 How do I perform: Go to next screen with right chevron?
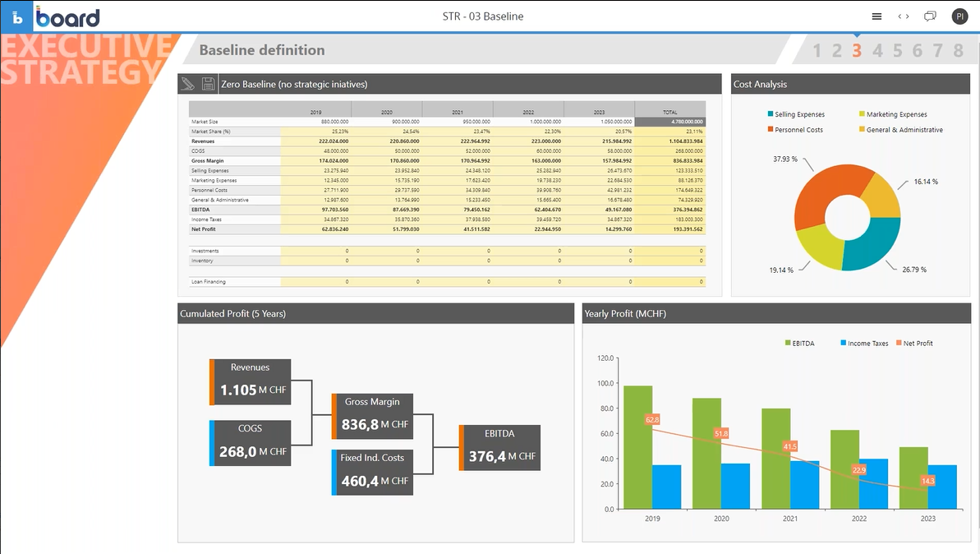click(907, 16)
